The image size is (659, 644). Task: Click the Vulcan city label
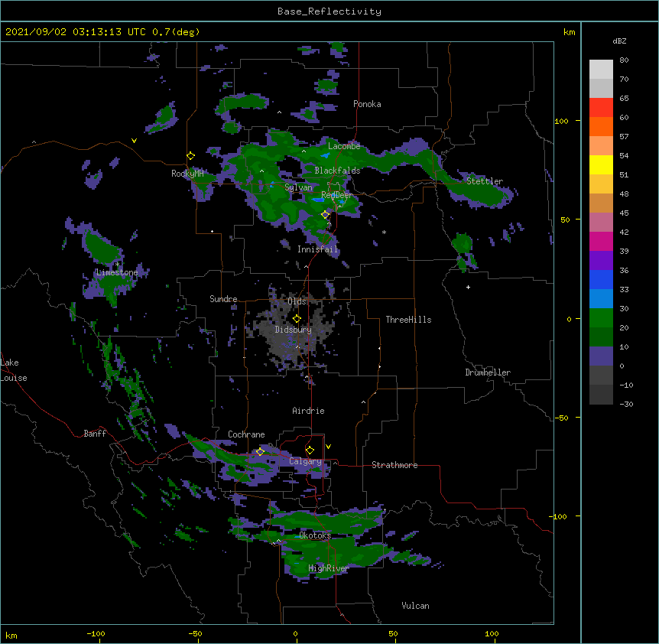[415, 606]
